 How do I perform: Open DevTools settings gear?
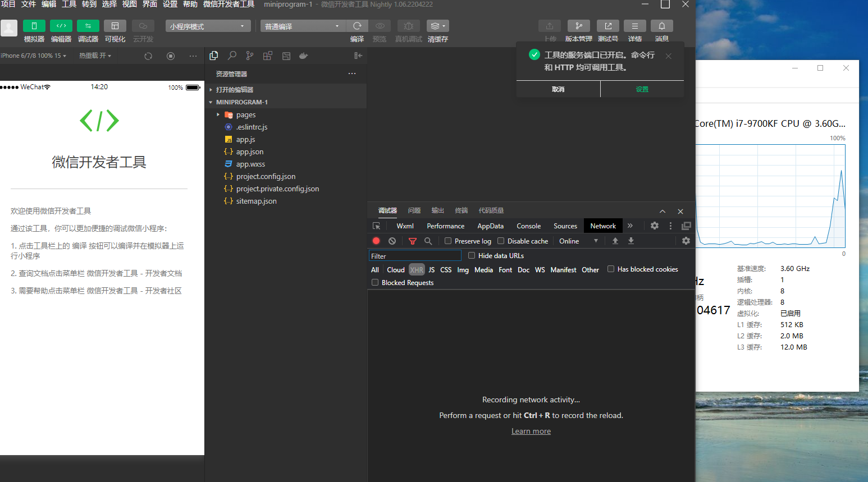tap(655, 226)
